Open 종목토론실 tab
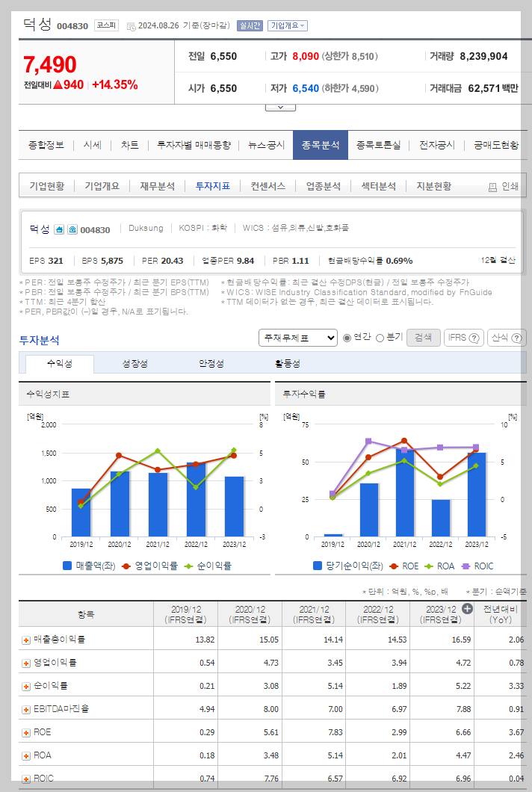This screenshot has height=792, width=532. coord(378,145)
